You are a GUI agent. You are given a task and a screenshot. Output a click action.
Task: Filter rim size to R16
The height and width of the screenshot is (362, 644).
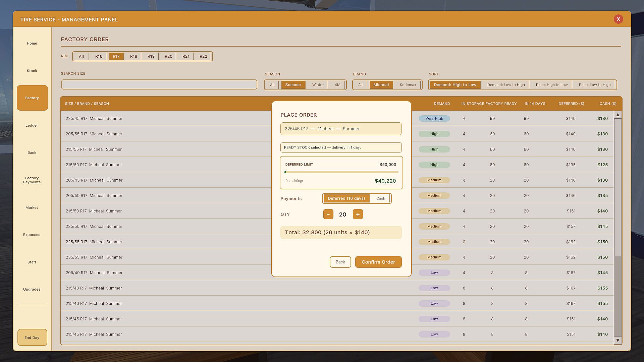pyautogui.click(x=99, y=56)
